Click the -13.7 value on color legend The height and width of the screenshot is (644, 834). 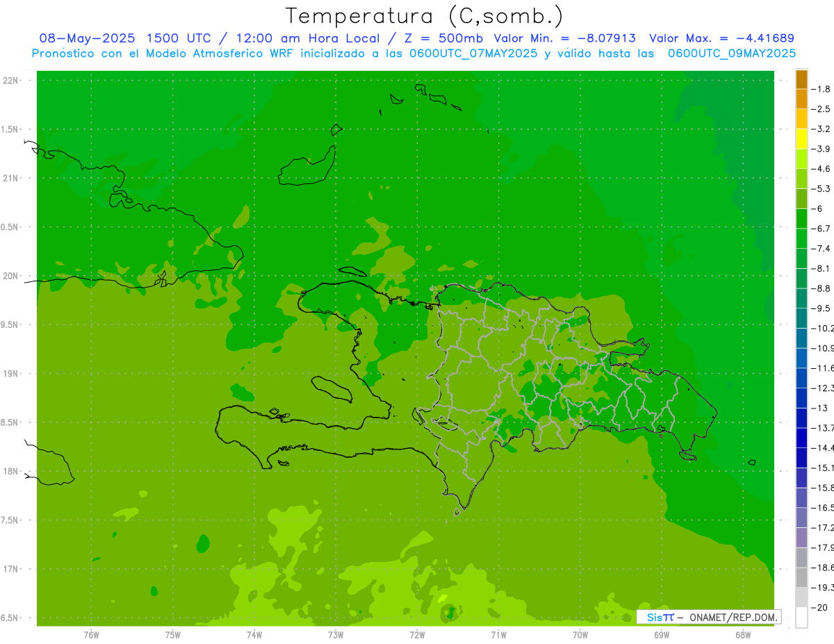(x=823, y=428)
